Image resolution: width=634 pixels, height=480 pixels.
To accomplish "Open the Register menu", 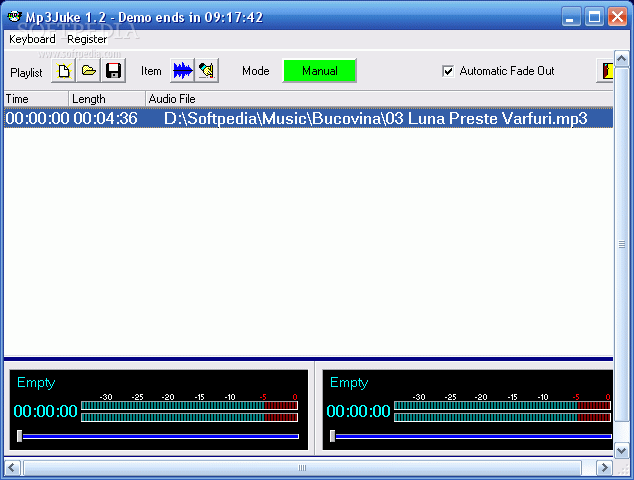I will coord(87,39).
